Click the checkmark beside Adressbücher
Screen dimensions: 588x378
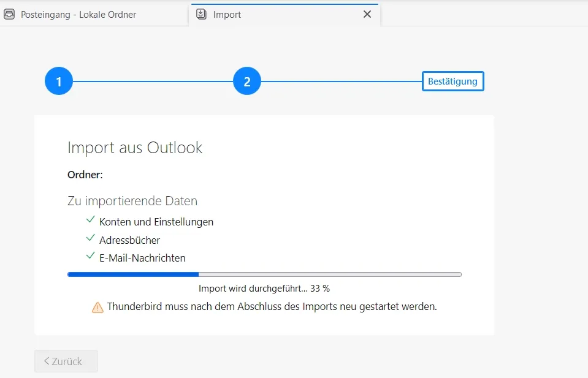[90, 238]
